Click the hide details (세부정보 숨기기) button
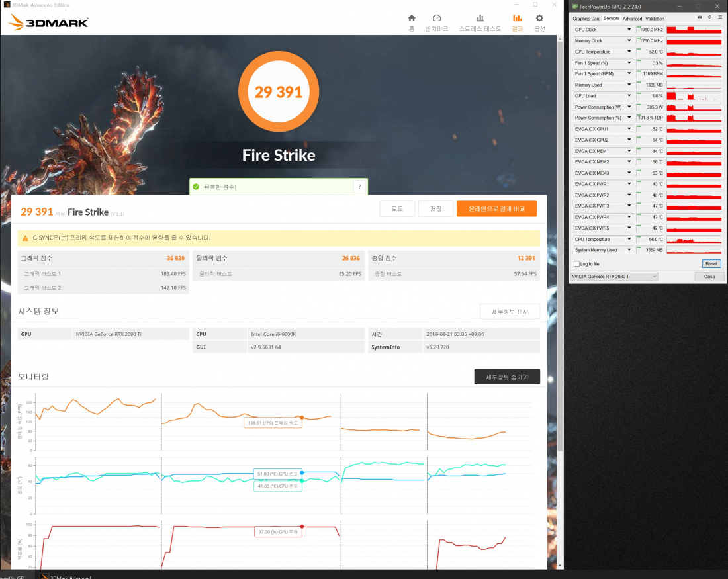 pyautogui.click(x=507, y=377)
